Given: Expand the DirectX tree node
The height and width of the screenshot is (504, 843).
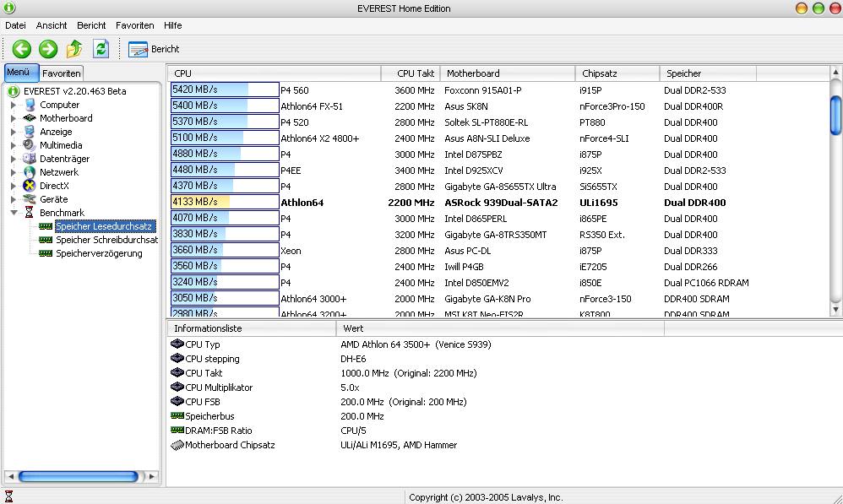Looking at the screenshot, I should pos(13,186).
